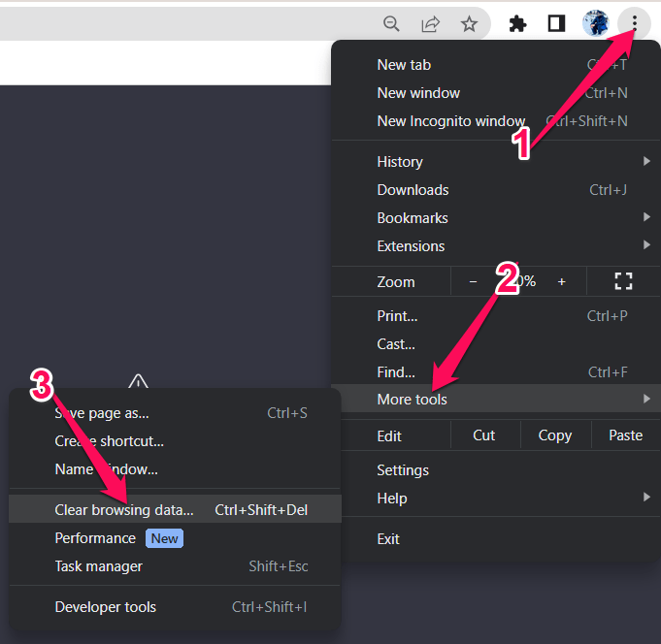The height and width of the screenshot is (644, 661).
Task: Open a New window
Action: [496, 93]
